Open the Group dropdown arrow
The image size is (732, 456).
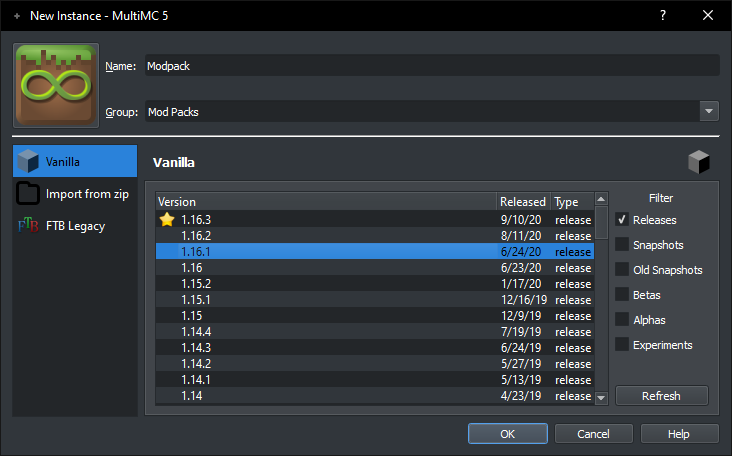709,112
